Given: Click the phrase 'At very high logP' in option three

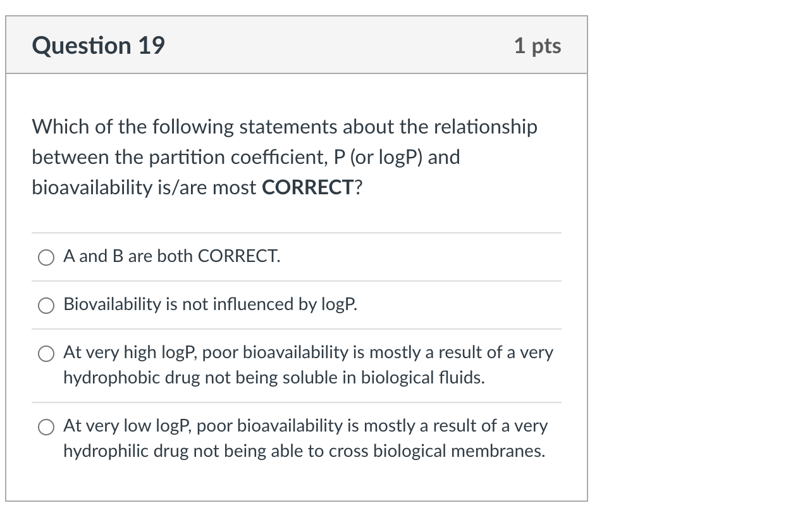Looking at the screenshot, I should [126, 352].
